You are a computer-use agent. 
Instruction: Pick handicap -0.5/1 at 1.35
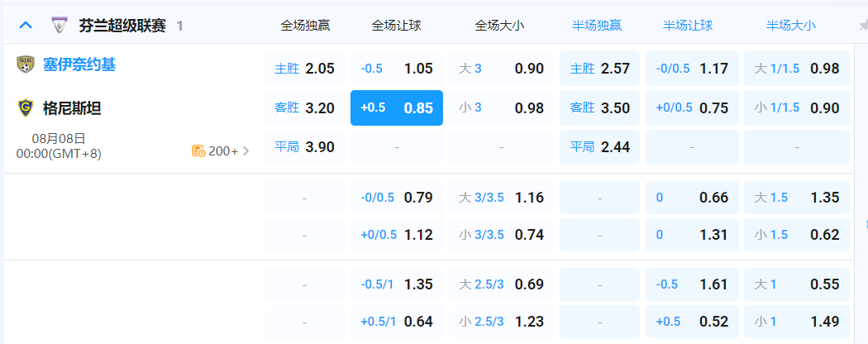click(396, 284)
